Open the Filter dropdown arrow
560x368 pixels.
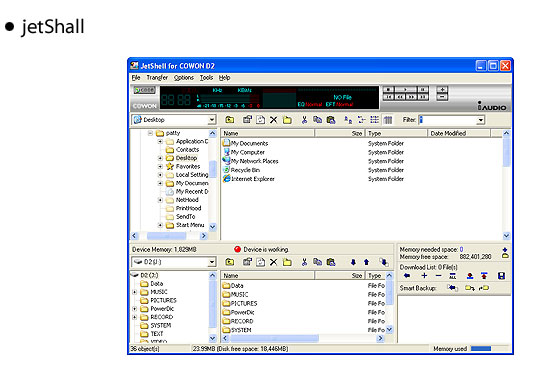point(481,120)
